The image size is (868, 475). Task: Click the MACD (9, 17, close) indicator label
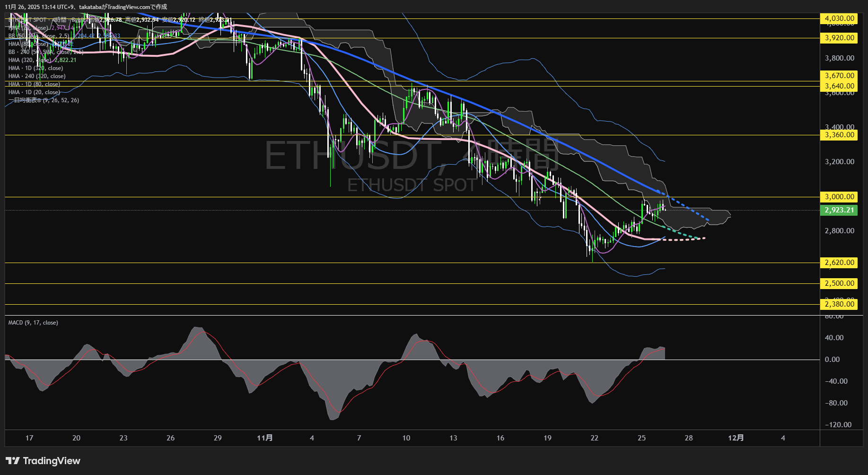pyautogui.click(x=33, y=323)
